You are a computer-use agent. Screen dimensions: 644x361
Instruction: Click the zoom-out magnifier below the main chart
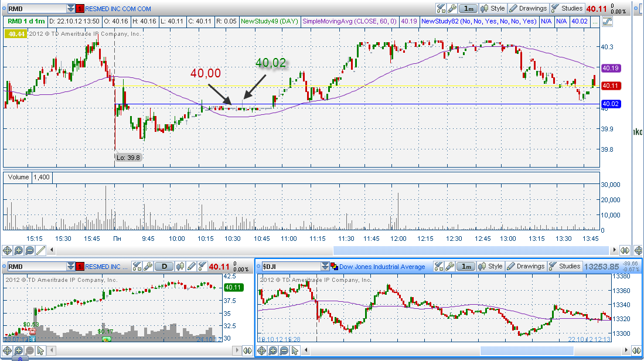[29, 250]
